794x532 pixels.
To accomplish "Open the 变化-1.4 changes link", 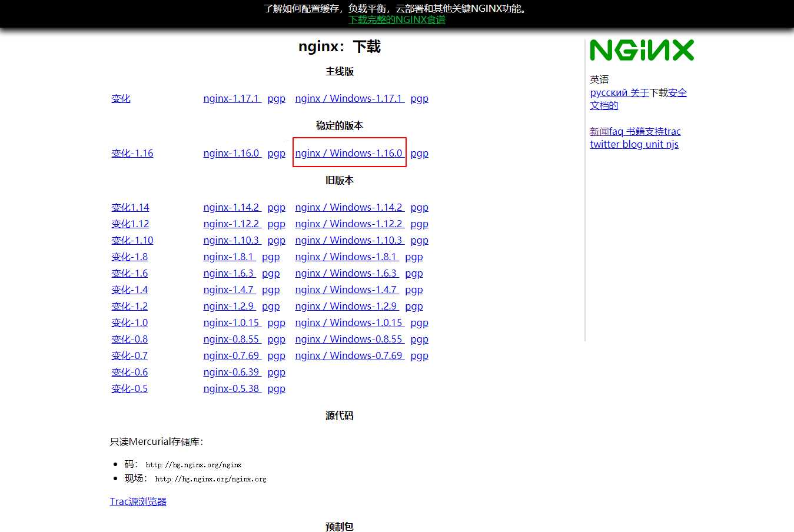I will pyautogui.click(x=129, y=290).
